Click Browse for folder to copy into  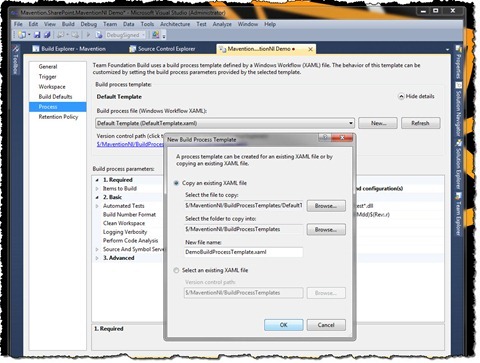(x=326, y=229)
